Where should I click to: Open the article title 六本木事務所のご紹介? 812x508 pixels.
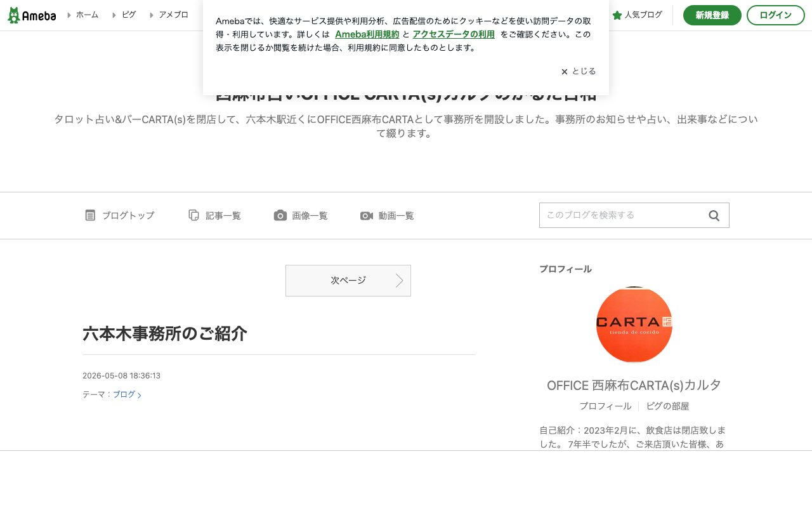click(165, 333)
